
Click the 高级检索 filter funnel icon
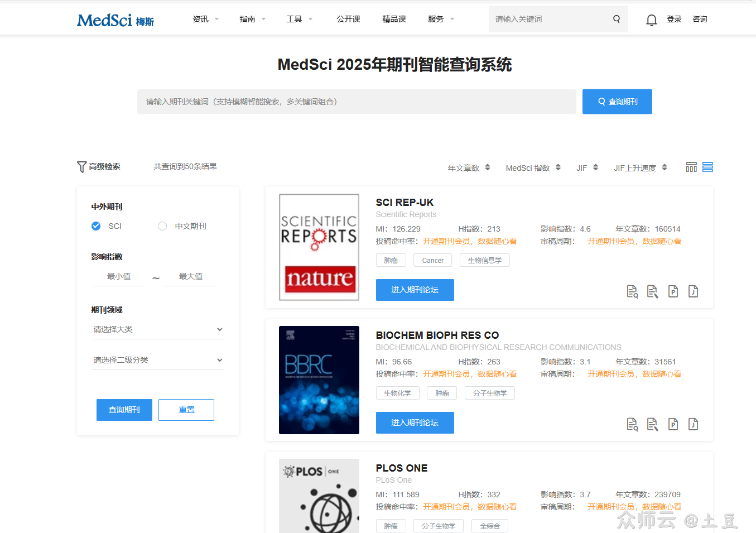click(81, 166)
